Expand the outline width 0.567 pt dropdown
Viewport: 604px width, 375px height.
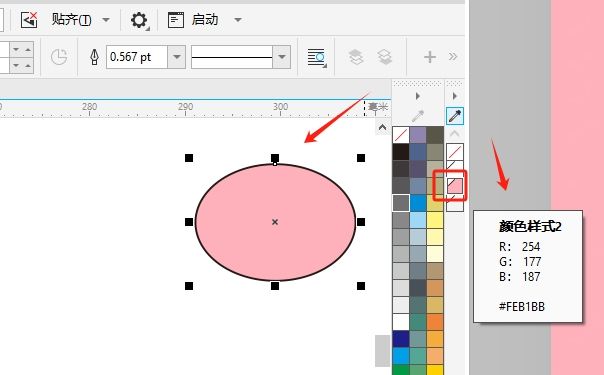177,57
